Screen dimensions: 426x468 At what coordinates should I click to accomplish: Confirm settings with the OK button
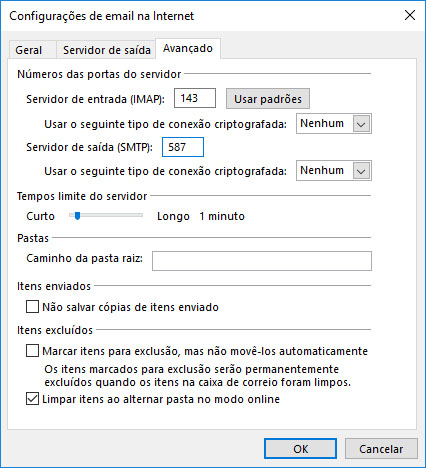300,449
